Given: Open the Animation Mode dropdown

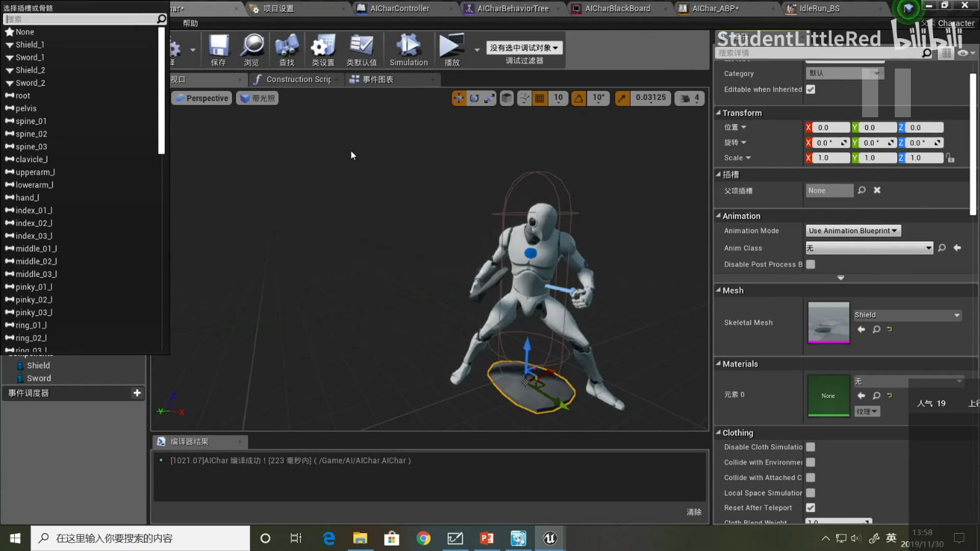Looking at the screenshot, I should [853, 231].
